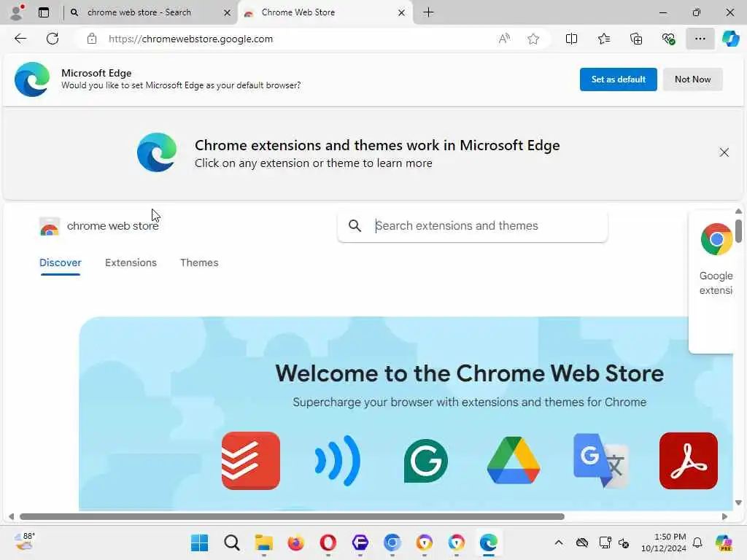Open the Favorites list icon
Screen dimensions: 747x560
pyautogui.click(x=603, y=39)
